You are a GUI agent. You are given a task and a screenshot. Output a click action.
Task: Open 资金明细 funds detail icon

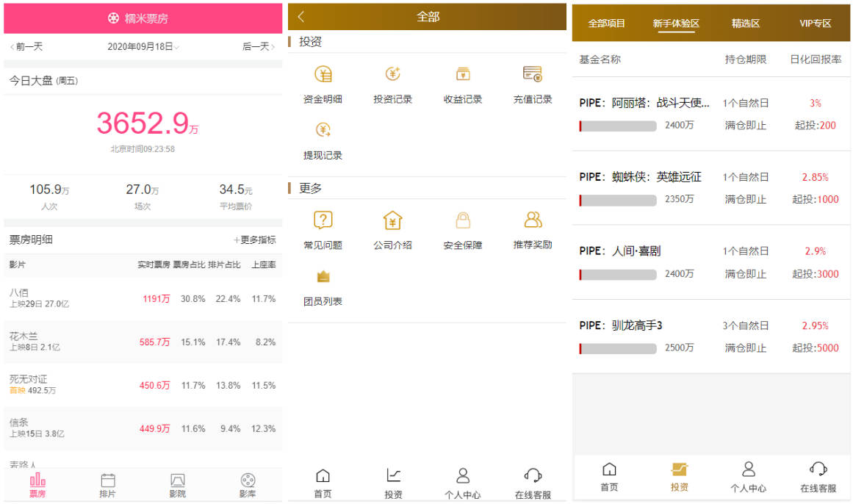pyautogui.click(x=323, y=74)
